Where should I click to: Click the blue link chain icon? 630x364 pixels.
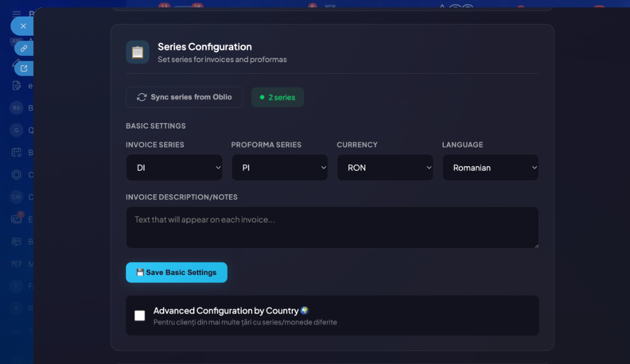[x=24, y=48]
